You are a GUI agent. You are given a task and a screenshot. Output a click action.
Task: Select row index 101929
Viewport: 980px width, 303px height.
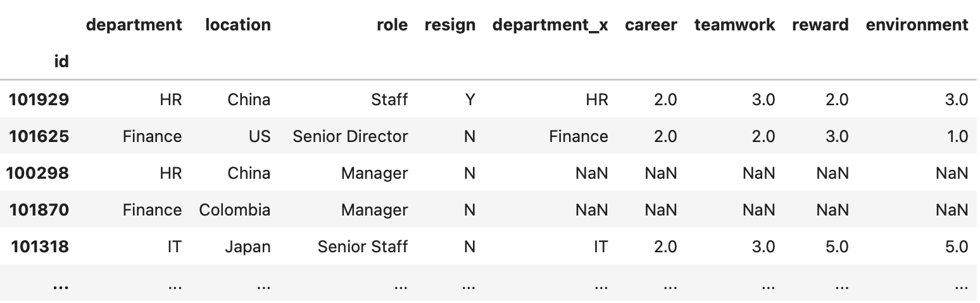click(39, 100)
